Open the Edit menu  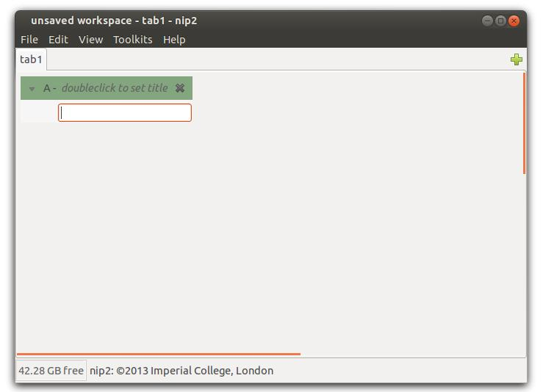pyautogui.click(x=58, y=40)
